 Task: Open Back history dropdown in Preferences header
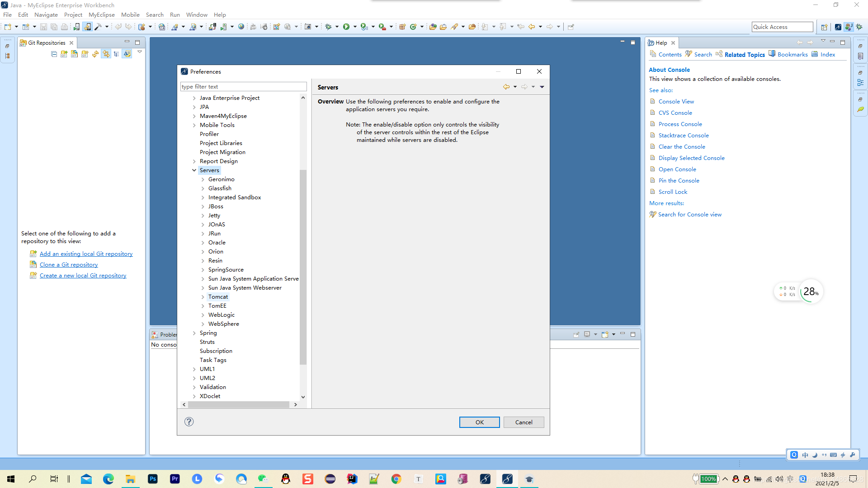click(x=515, y=87)
